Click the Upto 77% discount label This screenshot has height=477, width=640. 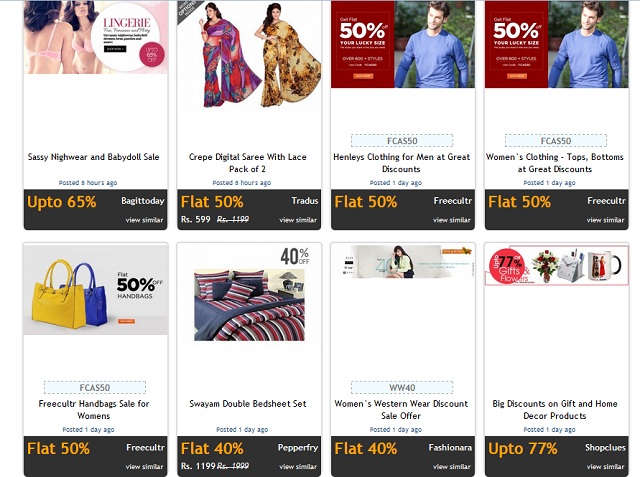point(523,449)
